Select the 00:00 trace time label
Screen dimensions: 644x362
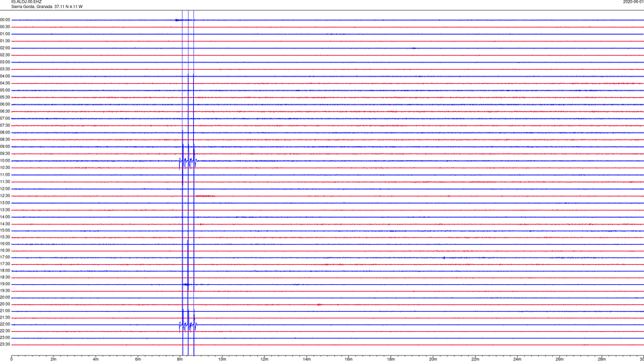pyautogui.click(x=5, y=19)
